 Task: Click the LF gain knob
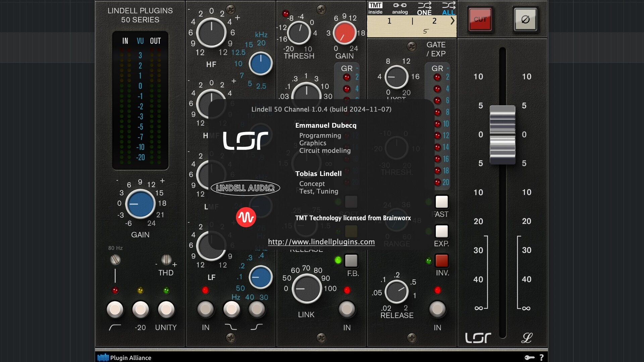211,246
